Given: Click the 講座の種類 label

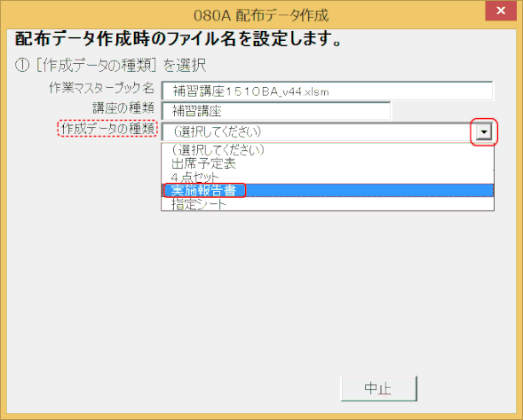Looking at the screenshot, I should pos(123,108).
